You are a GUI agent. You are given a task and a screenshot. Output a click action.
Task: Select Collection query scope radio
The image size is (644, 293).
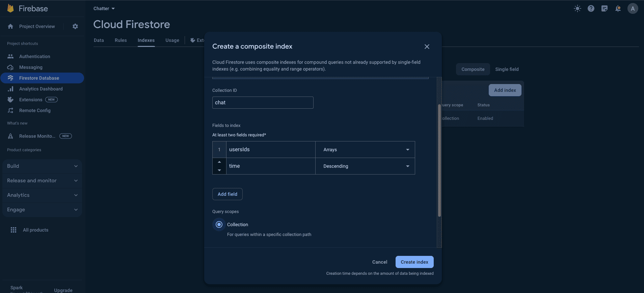coord(219,224)
